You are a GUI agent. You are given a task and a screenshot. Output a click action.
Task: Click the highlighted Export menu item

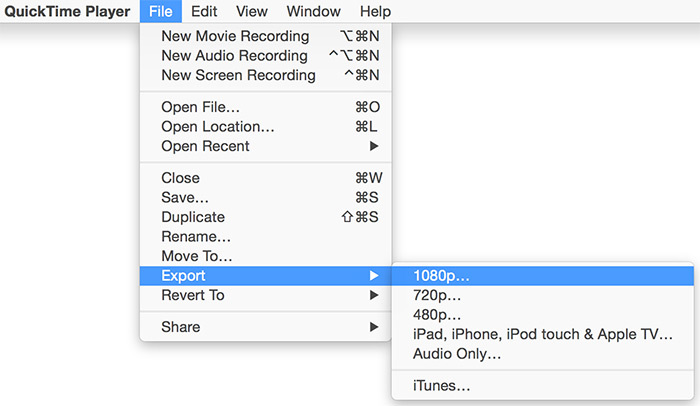click(266, 276)
